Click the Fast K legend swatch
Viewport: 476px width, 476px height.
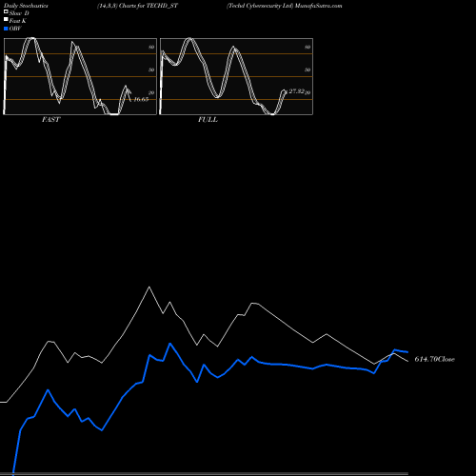tap(6, 20)
